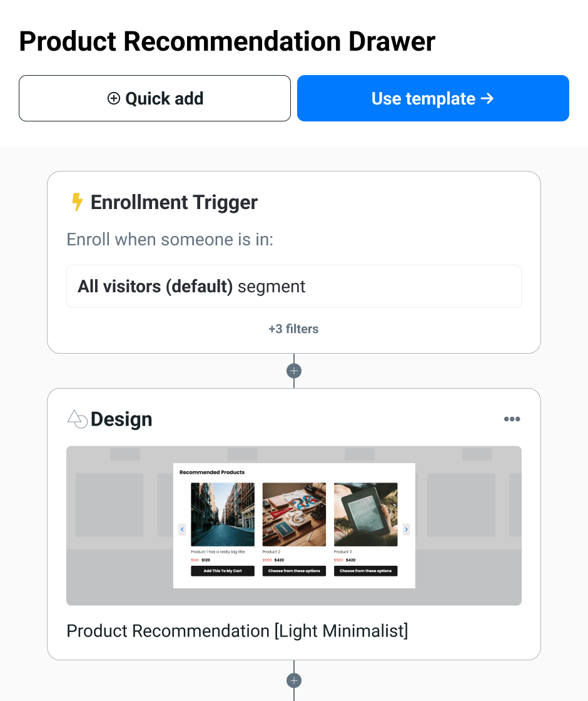Click the carousel right arrow in preview

[406, 530]
